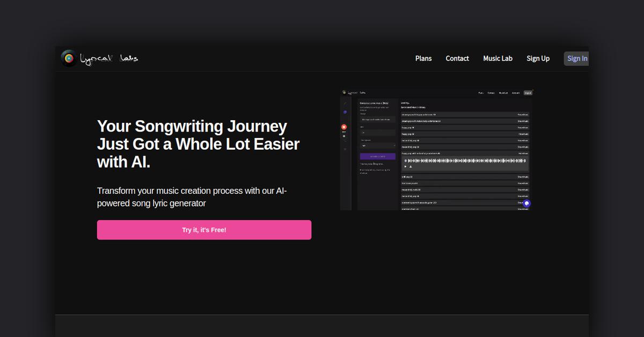
Task: Click the pause icon below the red button
Action: pyautogui.click(x=344, y=136)
